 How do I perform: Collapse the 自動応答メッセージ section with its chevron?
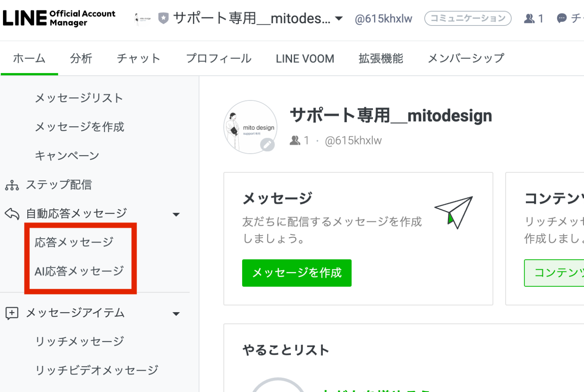176,214
